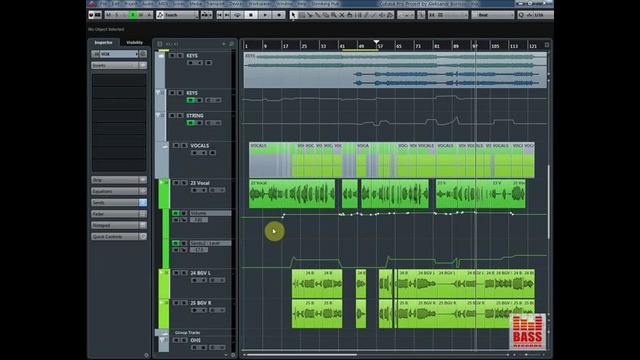Screen dimensions: 640x360
Task: Open the VOX track name dropdown in Inspector
Action: click(x=118, y=54)
